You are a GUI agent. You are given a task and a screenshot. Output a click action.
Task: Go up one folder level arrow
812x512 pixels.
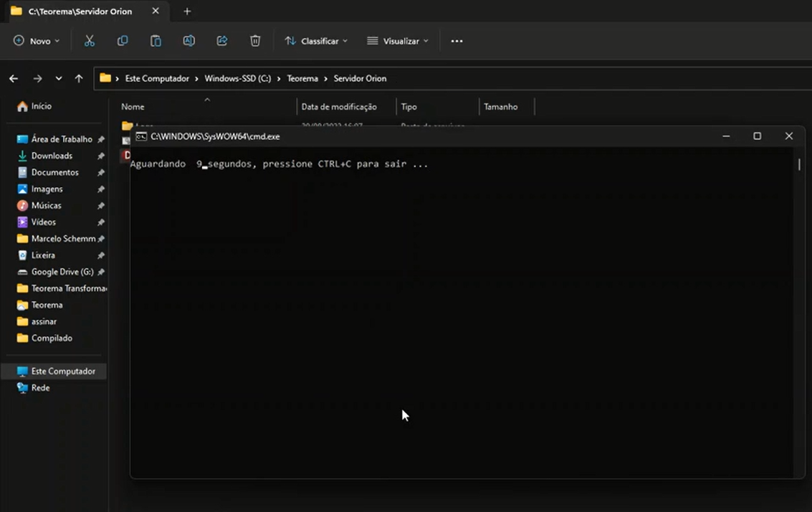79,79
